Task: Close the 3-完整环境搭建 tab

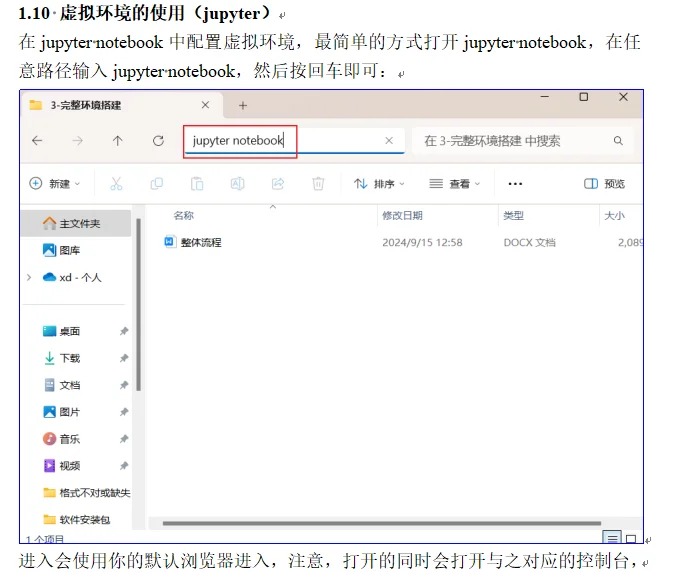Action: pyautogui.click(x=206, y=105)
